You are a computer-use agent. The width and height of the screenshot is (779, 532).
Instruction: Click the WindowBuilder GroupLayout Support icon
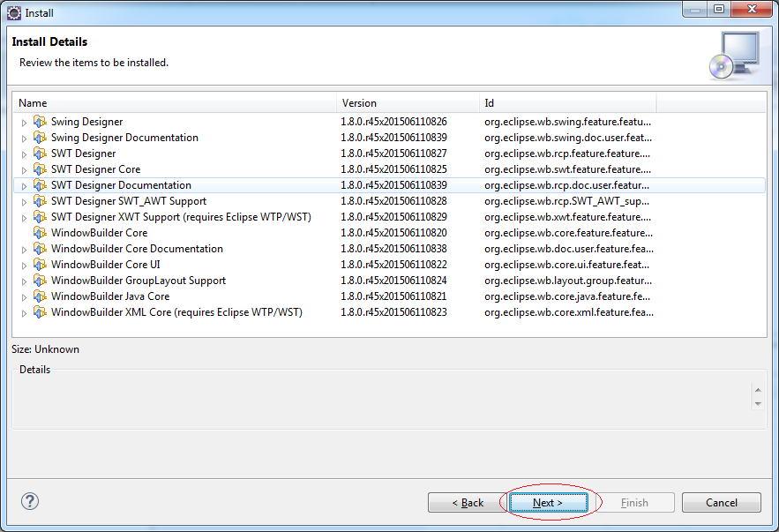point(40,281)
